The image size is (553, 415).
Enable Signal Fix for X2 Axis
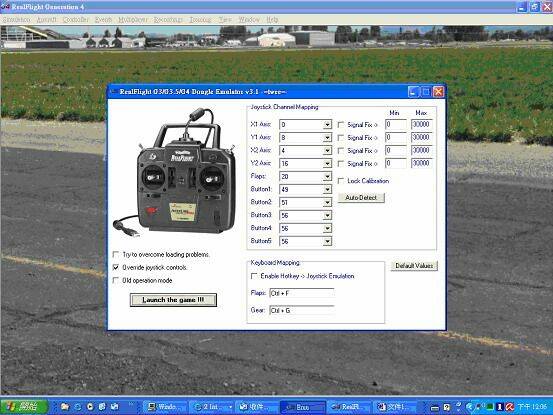click(341, 151)
